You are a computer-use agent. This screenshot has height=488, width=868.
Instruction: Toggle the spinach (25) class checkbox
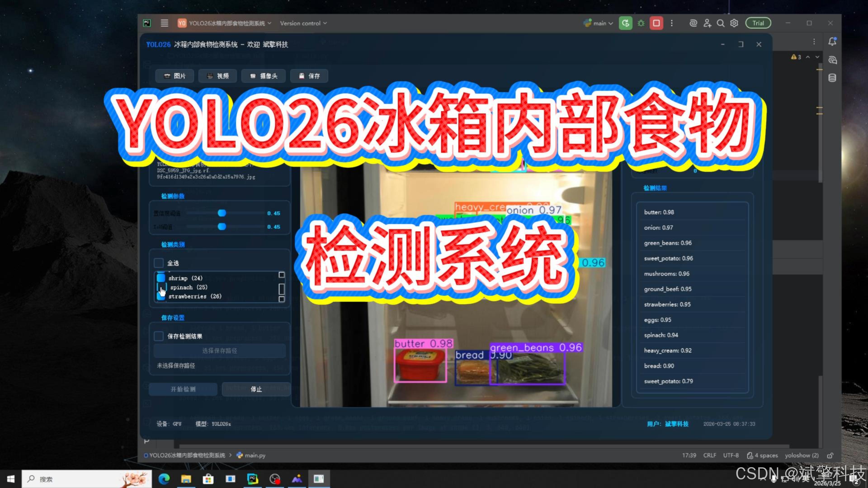[161, 287]
